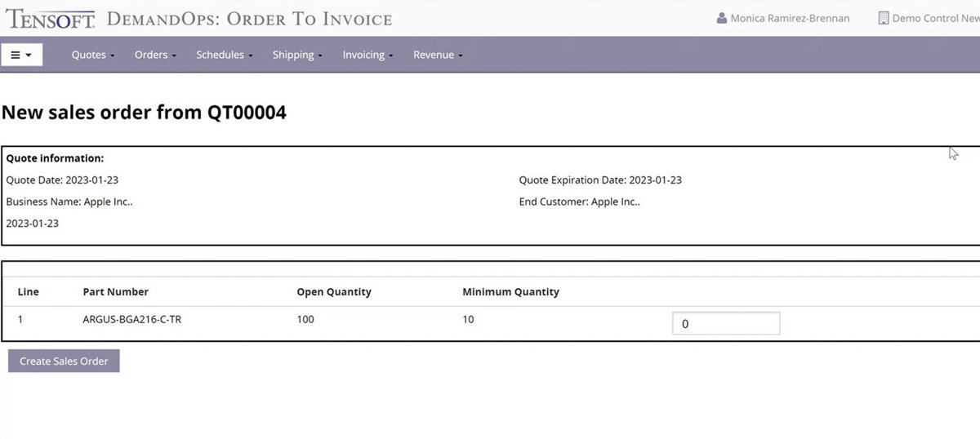
Task: Click the Quote information: label
Action: [55, 158]
